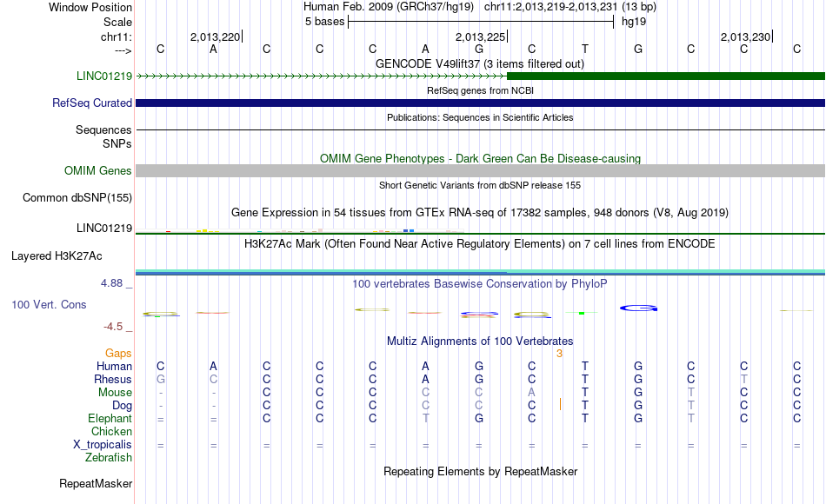The height and width of the screenshot is (504, 826).
Task: Click the 'hg19' label beside the scale bar
Action: pyautogui.click(x=634, y=22)
